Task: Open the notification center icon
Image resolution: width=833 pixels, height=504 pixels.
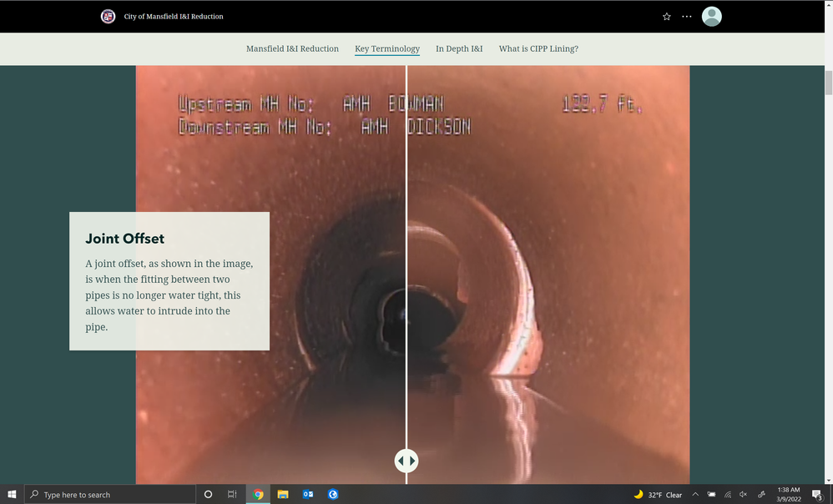Action: 817,495
